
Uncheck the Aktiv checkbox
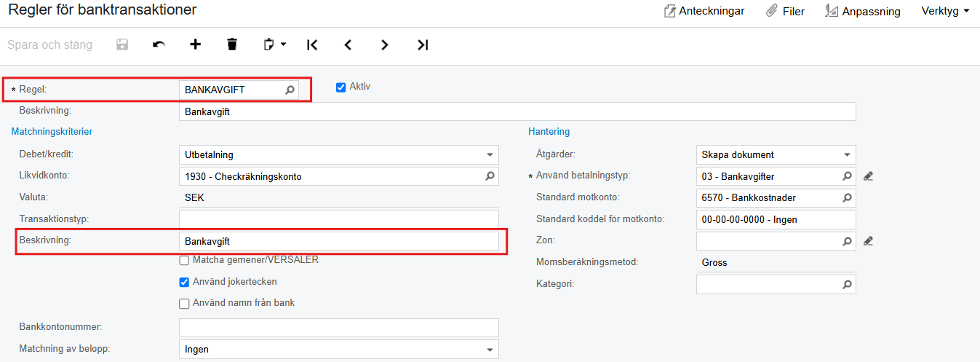[x=340, y=87]
